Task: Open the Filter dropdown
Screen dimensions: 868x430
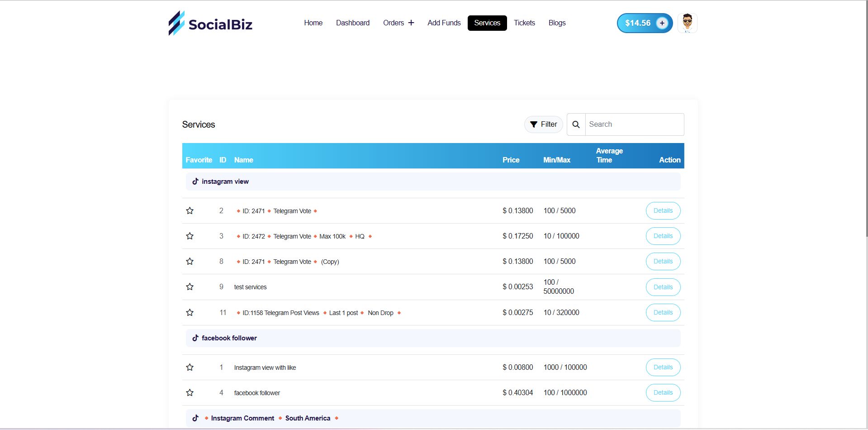Action: 543,124
